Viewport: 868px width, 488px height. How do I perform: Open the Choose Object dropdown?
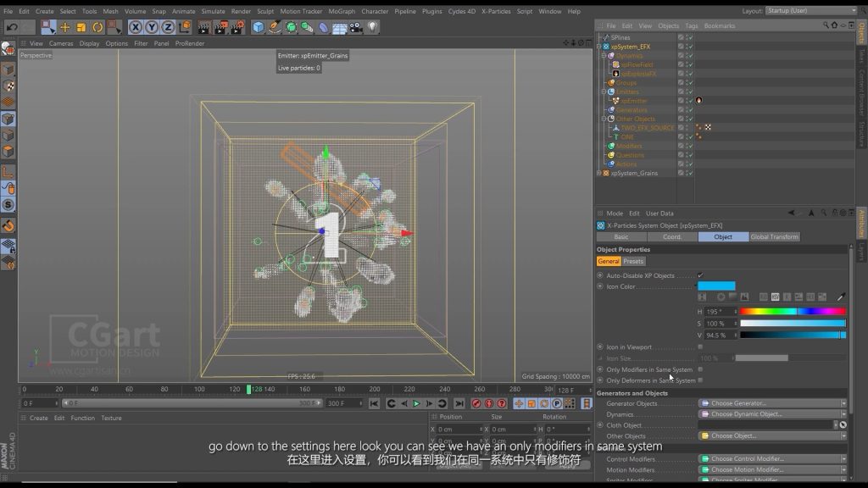tap(772, 436)
